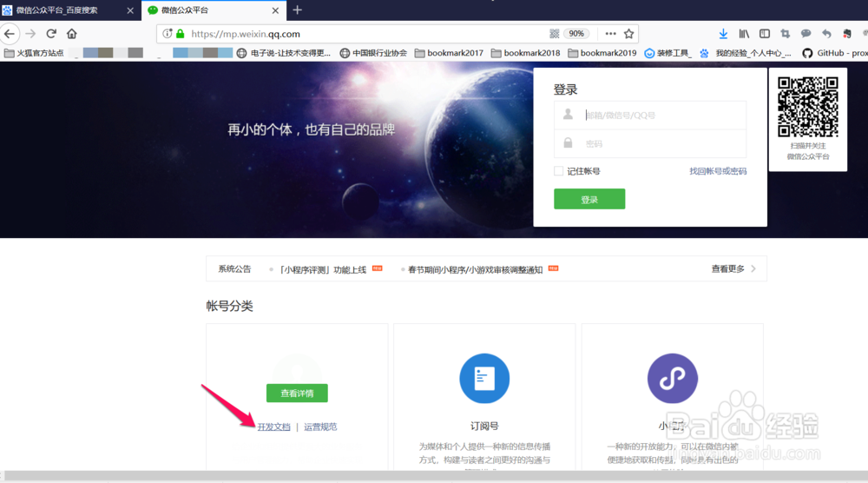Click the screenshot crop icon in the toolbar
The width and height of the screenshot is (868, 483).
coord(785,34)
